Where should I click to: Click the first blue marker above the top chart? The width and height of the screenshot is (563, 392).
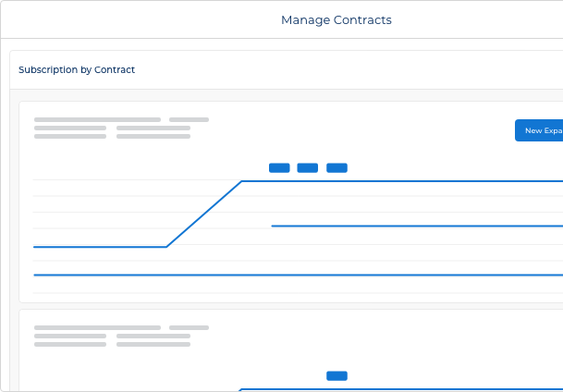[x=279, y=167]
